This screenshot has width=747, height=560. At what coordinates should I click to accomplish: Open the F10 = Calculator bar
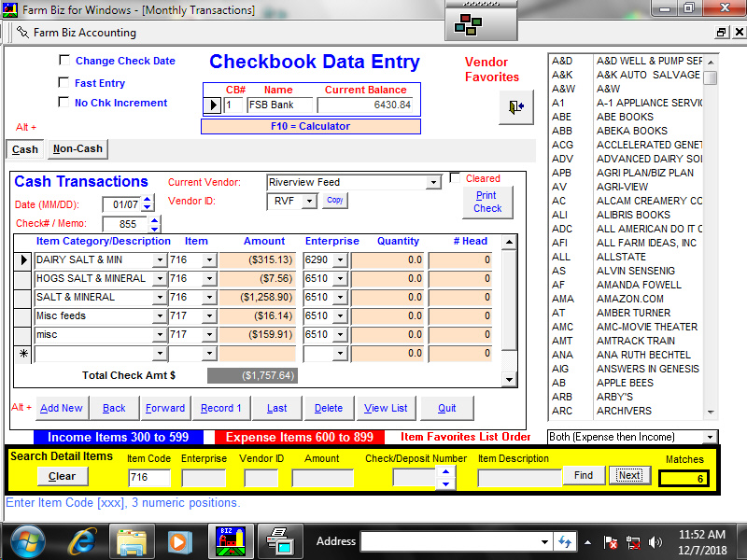click(x=311, y=126)
